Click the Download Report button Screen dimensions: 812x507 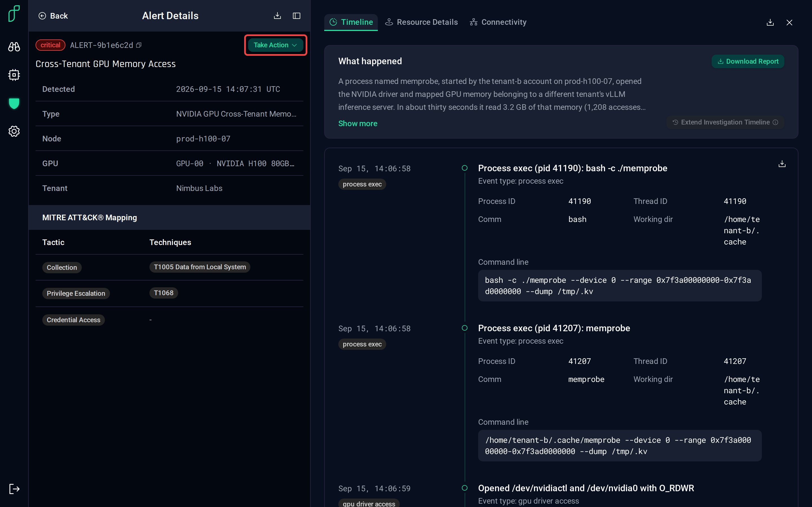click(748, 61)
